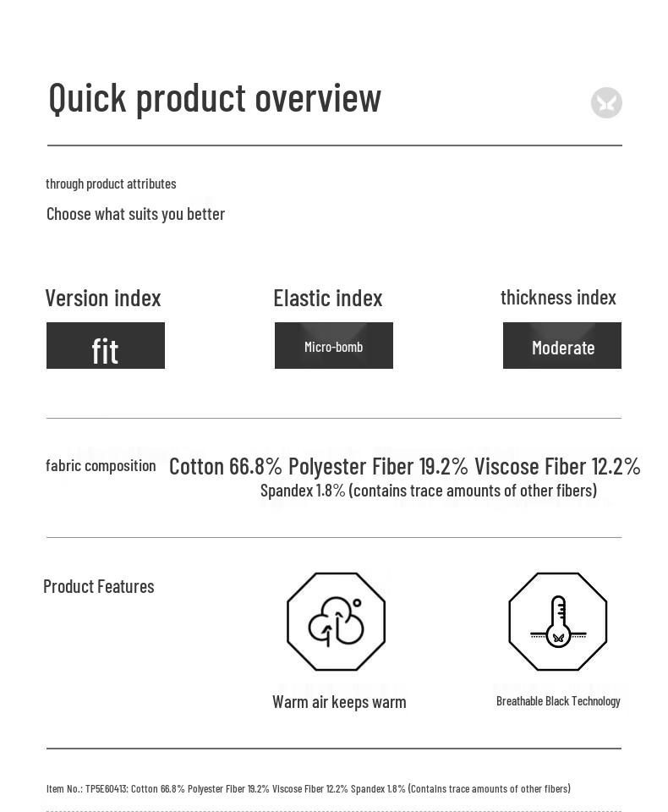Screen dimensions: 668x812
Task: Click the "Micro-bomb" elastic badge
Action: click(334, 346)
